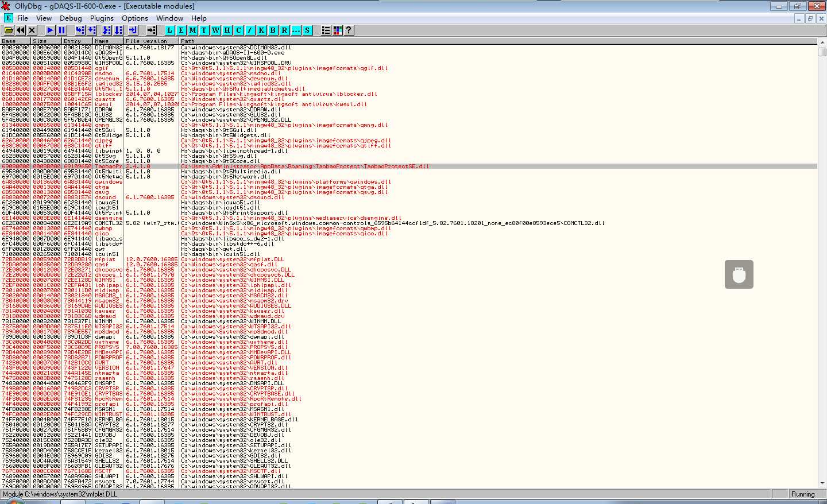Select the TaobaoProtectSE.dll module row
This screenshot has width=827, height=504.
point(408,166)
